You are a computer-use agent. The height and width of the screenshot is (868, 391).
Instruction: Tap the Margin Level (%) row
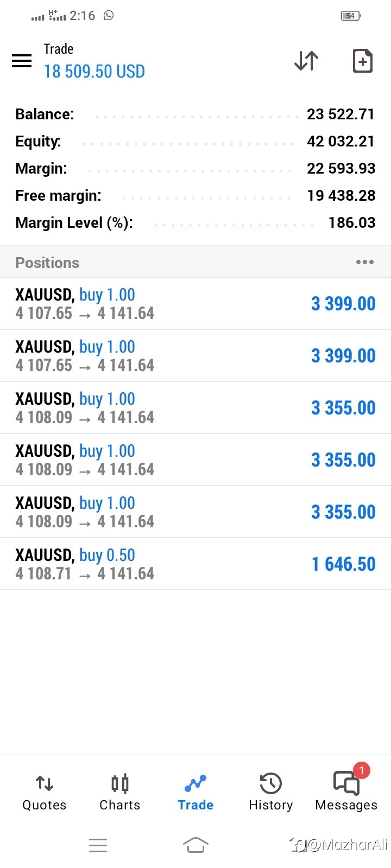(195, 223)
